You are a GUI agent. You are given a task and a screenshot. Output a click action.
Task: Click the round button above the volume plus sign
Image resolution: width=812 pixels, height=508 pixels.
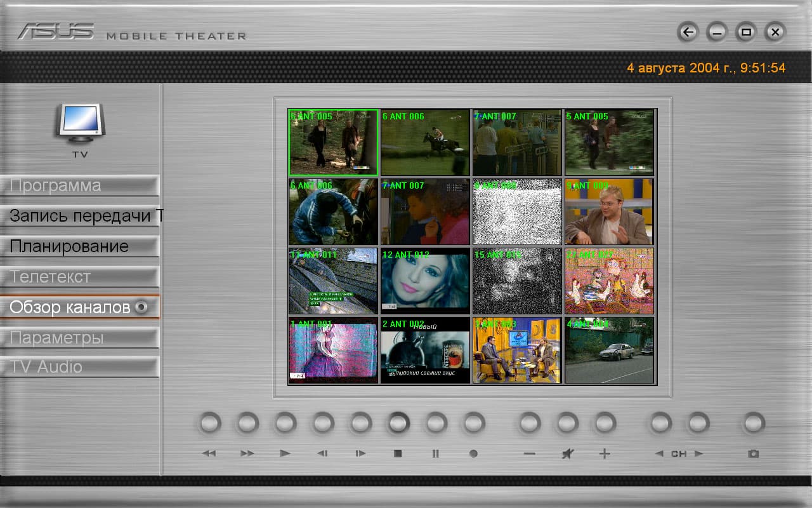[x=605, y=423]
